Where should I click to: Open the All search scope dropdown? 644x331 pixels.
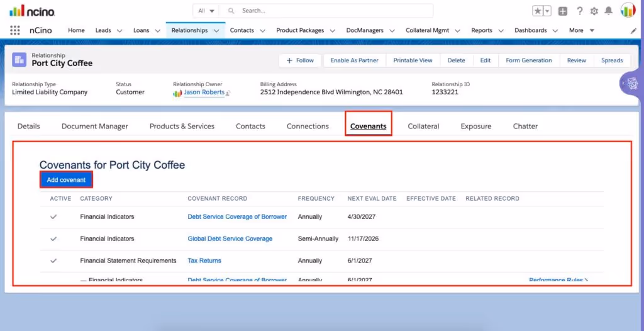206,11
